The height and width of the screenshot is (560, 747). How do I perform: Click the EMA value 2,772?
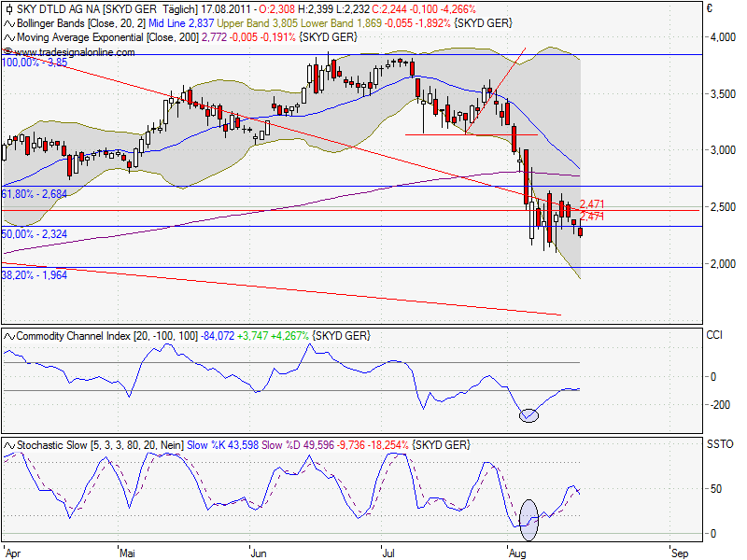click(214, 37)
